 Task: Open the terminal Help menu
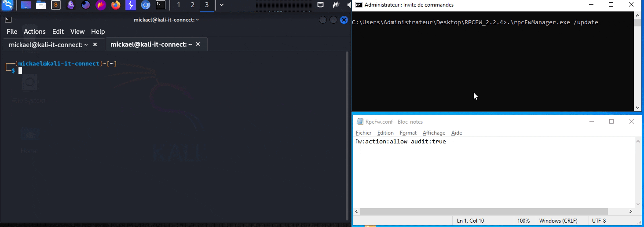point(98,32)
